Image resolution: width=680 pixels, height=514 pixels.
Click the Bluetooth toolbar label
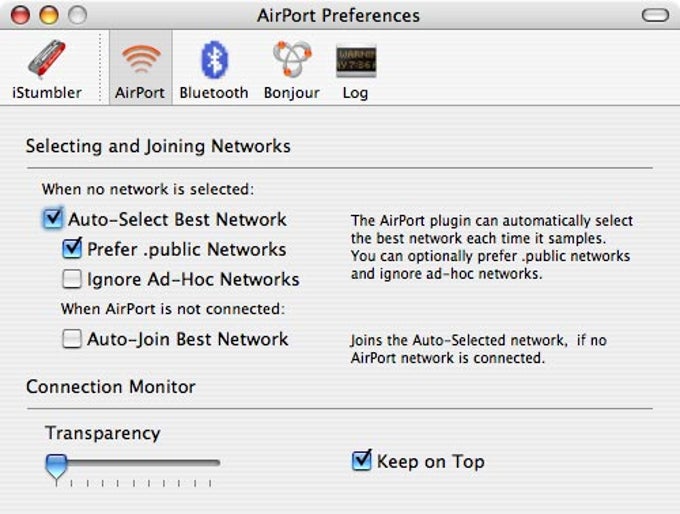pos(214,93)
